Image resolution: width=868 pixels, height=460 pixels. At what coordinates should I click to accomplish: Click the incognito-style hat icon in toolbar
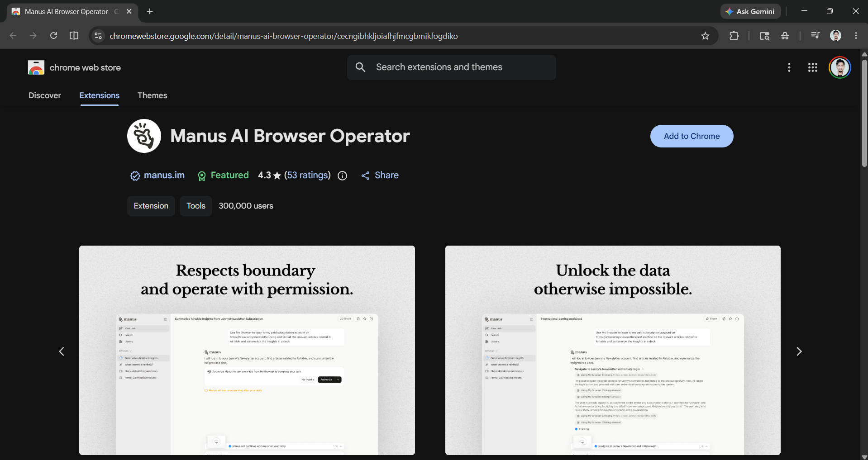(785, 36)
